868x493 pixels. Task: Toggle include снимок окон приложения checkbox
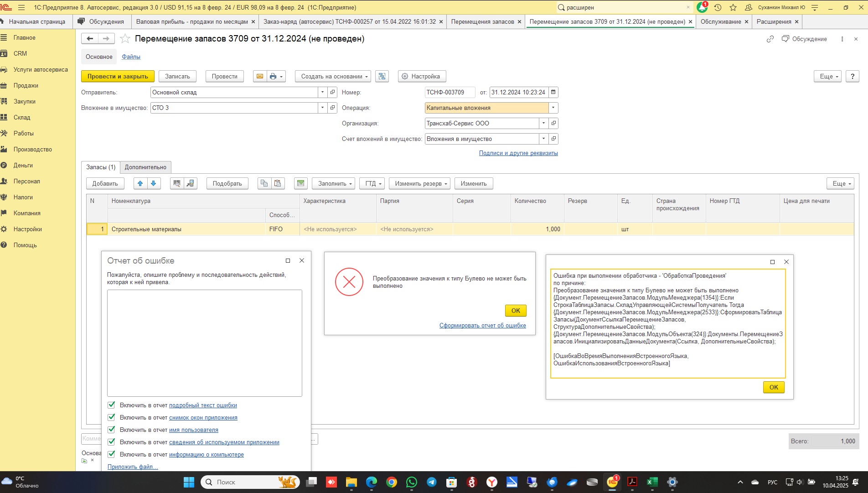(x=111, y=417)
